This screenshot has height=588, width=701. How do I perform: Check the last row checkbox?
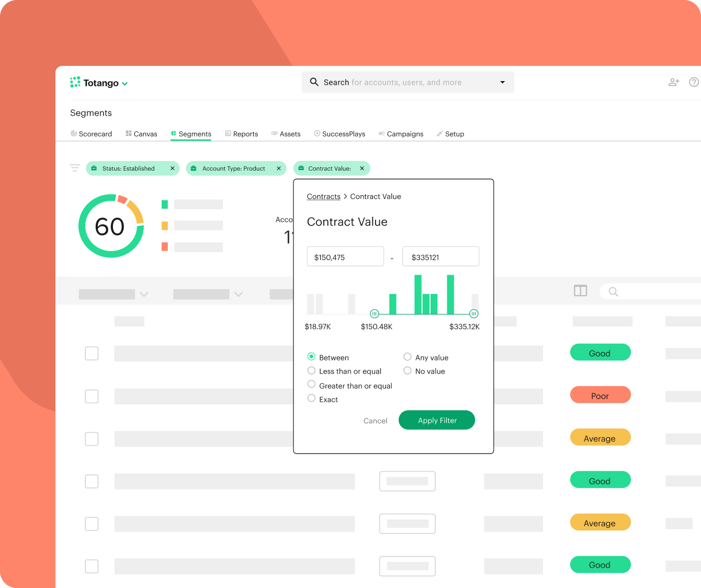[x=92, y=566]
